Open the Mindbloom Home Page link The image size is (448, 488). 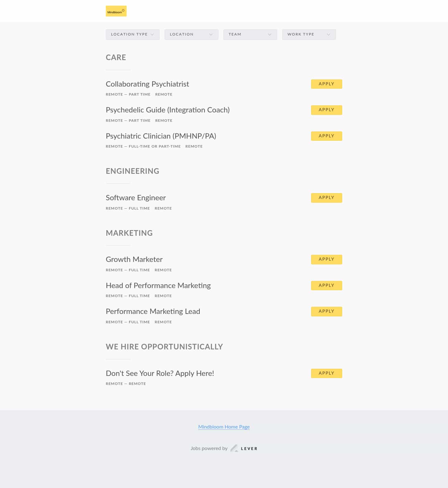224,427
